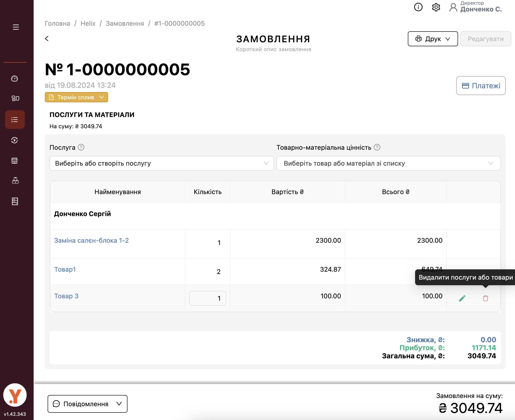Open the Виберіть або створіть послугу combobox
Screen dimensions: 515x420
click(x=162, y=163)
